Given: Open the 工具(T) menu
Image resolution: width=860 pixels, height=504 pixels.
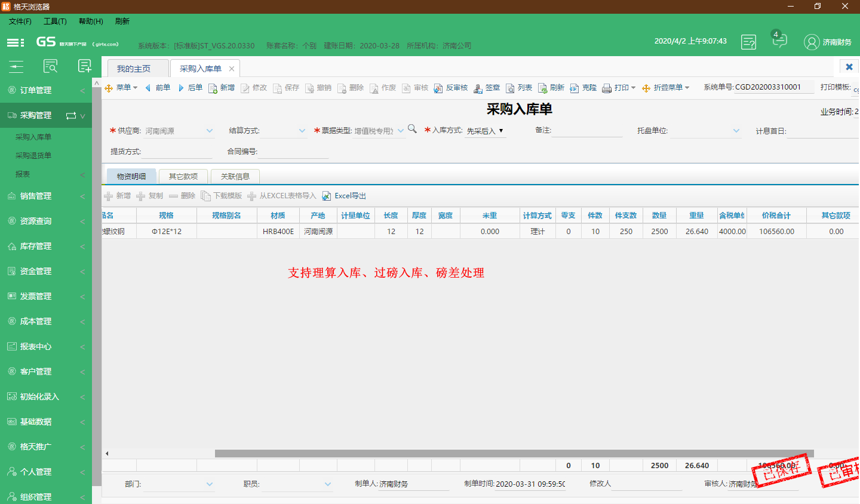Looking at the screenshot, I should point(55,21).
